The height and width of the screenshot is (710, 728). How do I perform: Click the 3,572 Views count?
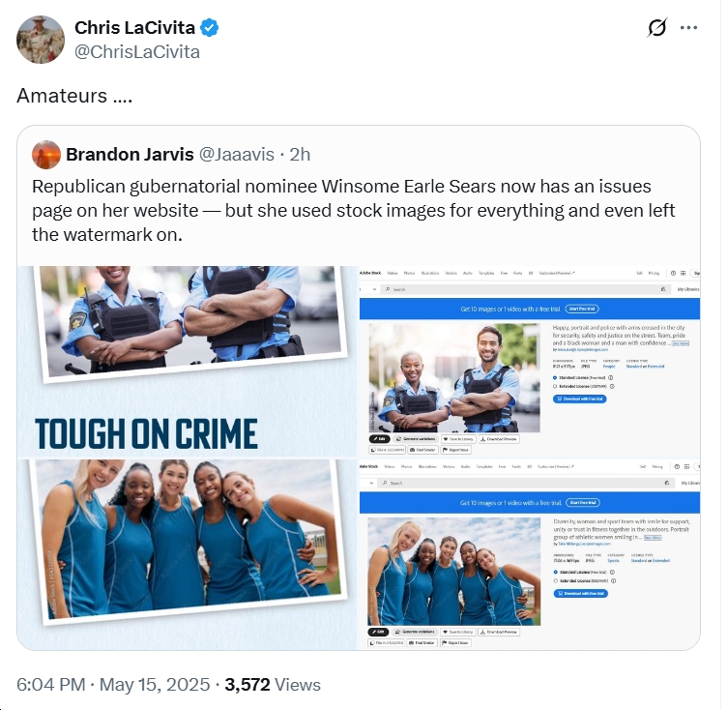273,685
